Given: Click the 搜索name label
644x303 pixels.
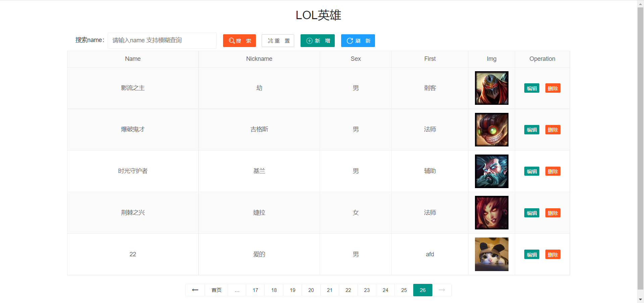Looking at the screenshot, I should click(90, 40).
